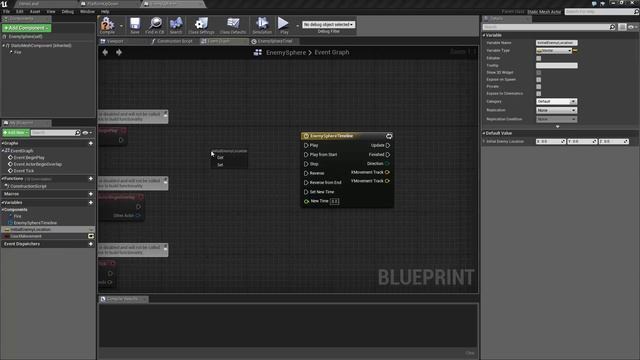Open Class Settings
The width and height of the screenshot is (640, 360).
(201, 25)
